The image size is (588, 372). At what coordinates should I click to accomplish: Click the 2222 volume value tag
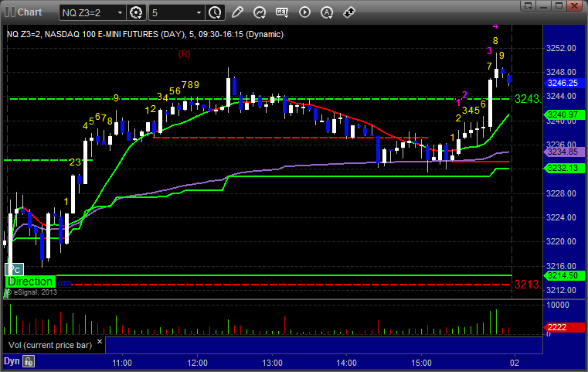563,327
